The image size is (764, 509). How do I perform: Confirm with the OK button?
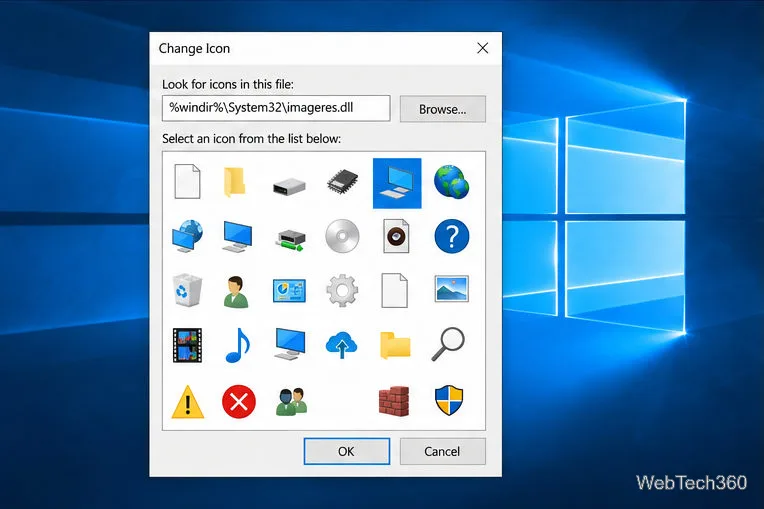click(x=347, y=451)
